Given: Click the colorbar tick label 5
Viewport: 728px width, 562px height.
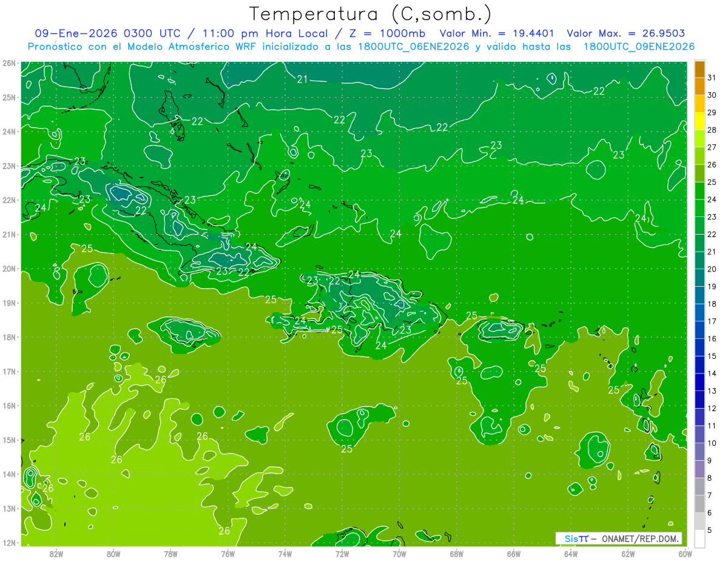Looking at the screenshot, I should click(710, 530).
